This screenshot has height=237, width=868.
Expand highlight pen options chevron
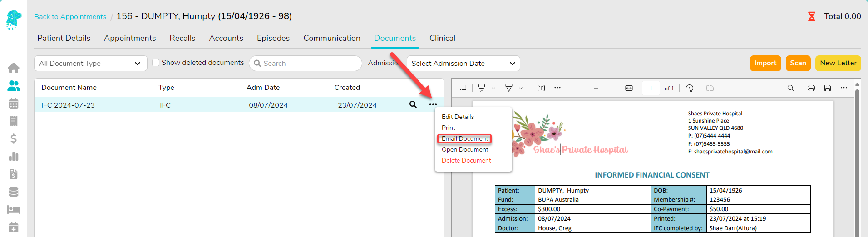(x=493, y=88)
